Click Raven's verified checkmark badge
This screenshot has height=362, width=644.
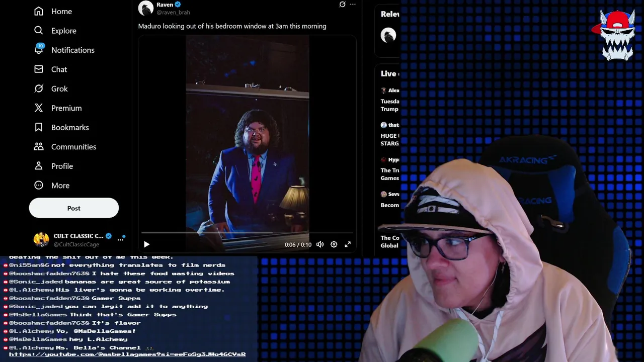[x=177, y=5]
